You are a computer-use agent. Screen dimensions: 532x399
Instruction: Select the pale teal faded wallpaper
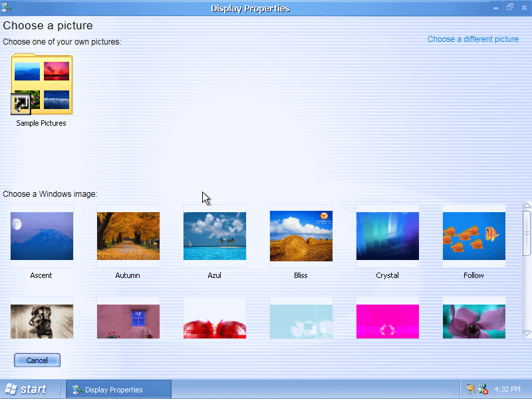(x=301, y=321)
